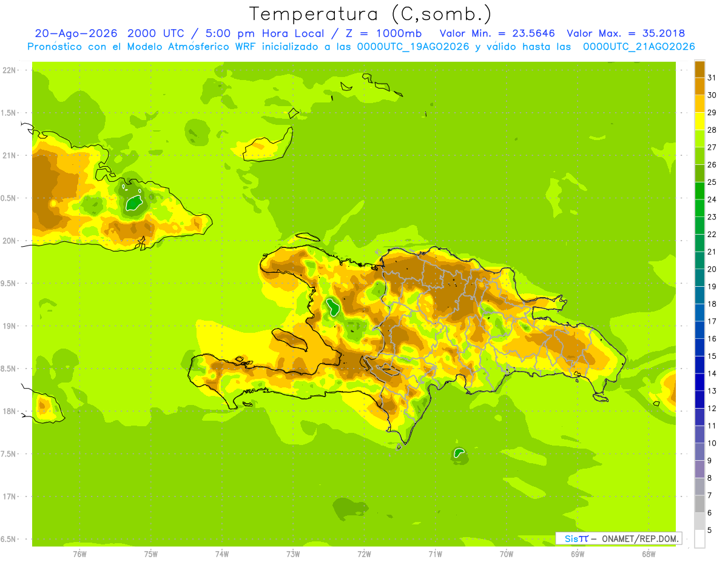Click the "20N" latitude label
The image size is (728, 562).
coord(10,241)
